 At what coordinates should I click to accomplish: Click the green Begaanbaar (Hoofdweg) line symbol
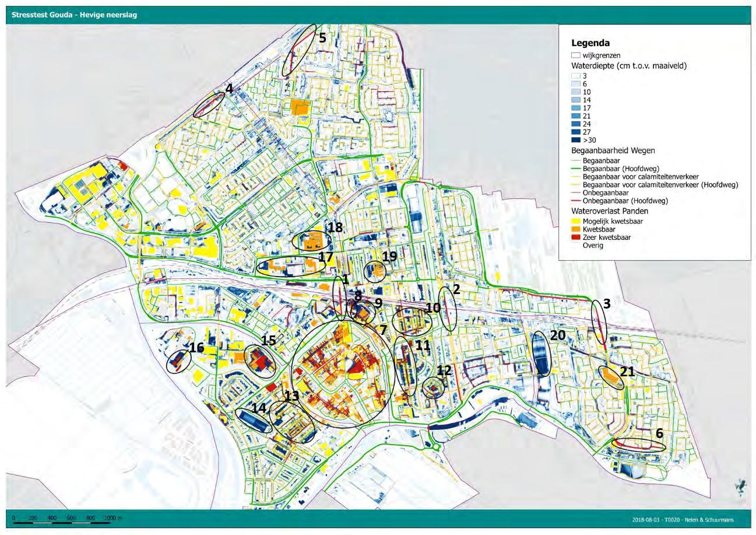575,169
